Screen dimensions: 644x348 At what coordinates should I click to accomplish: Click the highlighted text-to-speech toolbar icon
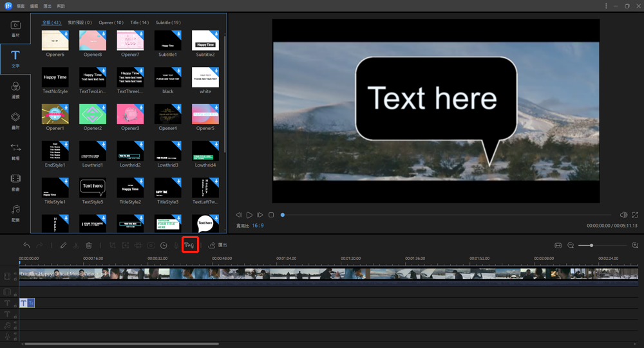(190, 245)
